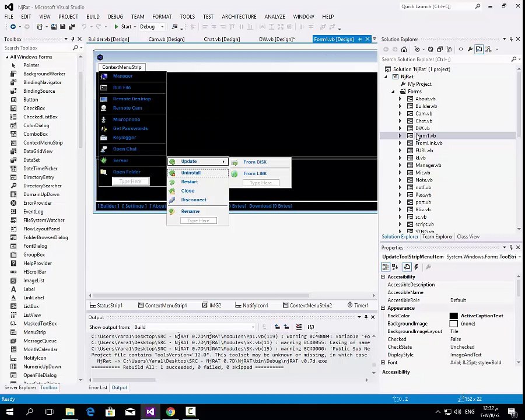525x420 pixels.
Task: Click the Quick Launch search magnifier icon
Action: (x=478, y=6)
